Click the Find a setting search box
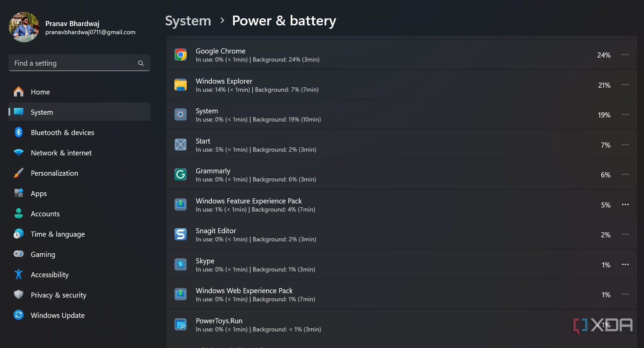 tap(79, 63)
